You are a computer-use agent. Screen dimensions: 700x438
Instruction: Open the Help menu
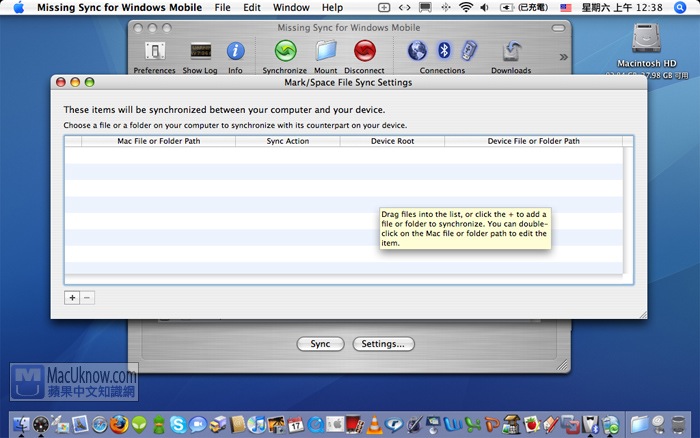(x=332, y=8)
